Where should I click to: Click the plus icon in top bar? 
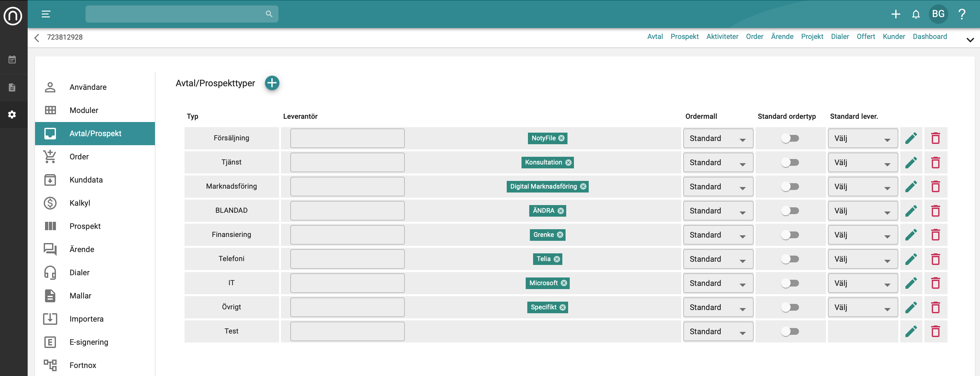pos(895,14)
